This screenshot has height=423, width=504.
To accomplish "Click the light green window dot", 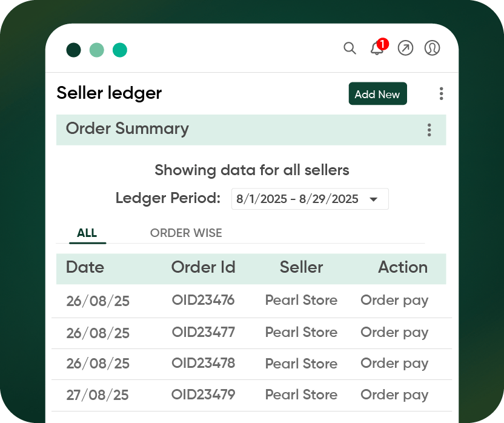I will (x=96, y=50).
